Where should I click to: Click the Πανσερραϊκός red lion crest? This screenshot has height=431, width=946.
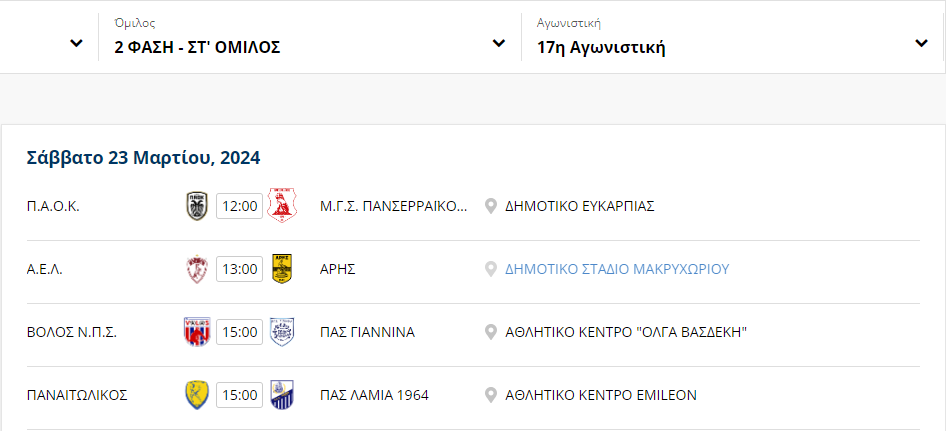pos(282,206)
